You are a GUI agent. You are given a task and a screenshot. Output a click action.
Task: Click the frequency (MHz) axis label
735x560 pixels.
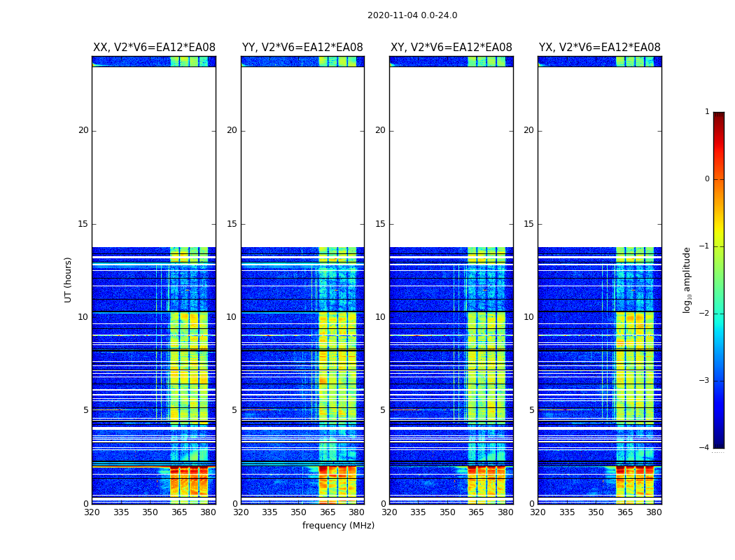[x=338, y=525]
